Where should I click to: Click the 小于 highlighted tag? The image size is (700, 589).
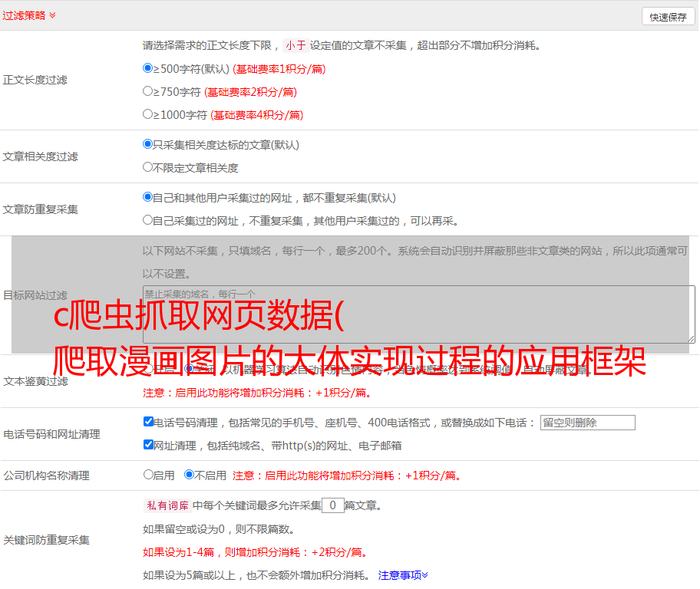296,45
